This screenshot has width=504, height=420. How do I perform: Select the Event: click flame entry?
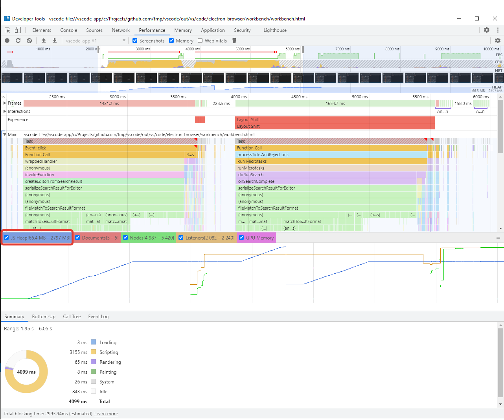(x=110, y=148)
